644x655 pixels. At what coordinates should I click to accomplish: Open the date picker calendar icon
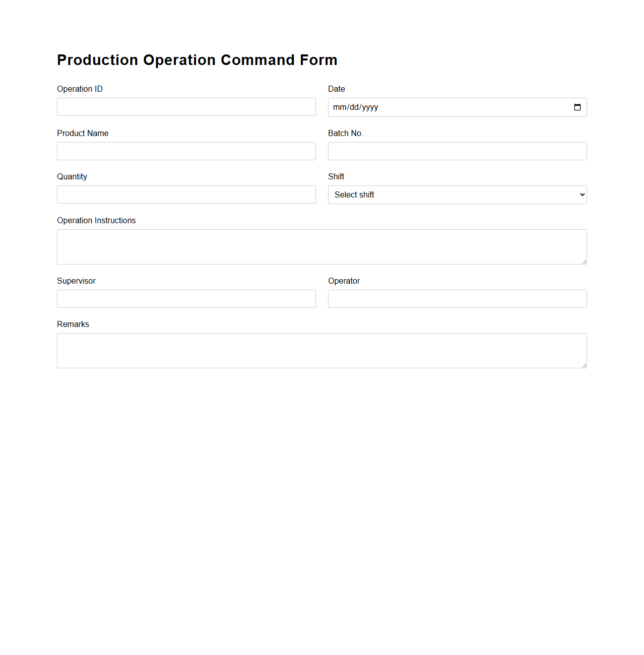[577, 107]
